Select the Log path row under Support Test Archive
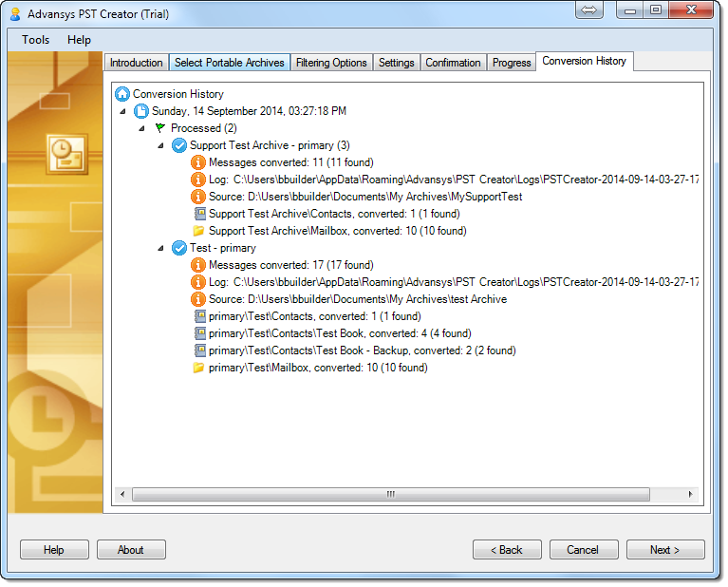Viewport: 728px width, 587px height. [x=453, y=180]
